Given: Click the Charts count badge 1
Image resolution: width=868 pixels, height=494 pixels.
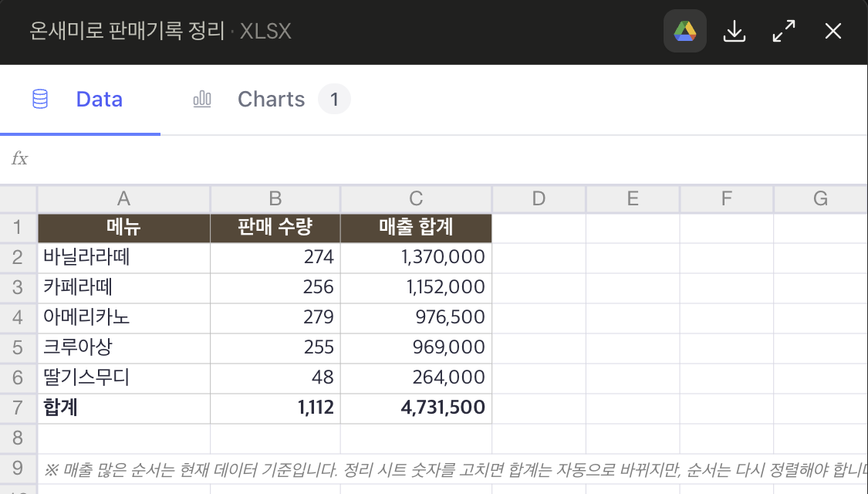Looking at the screenshot, I should click(334, 99).
